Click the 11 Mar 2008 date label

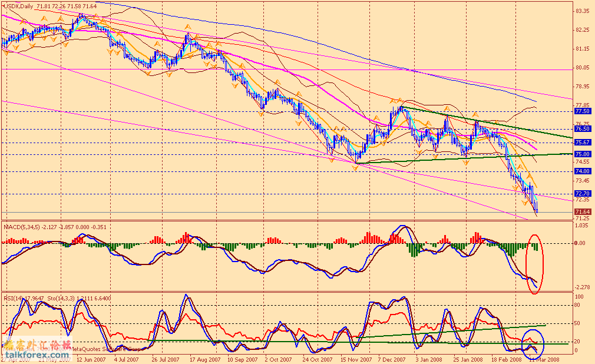pyautogui.click(x=544, y=359)
